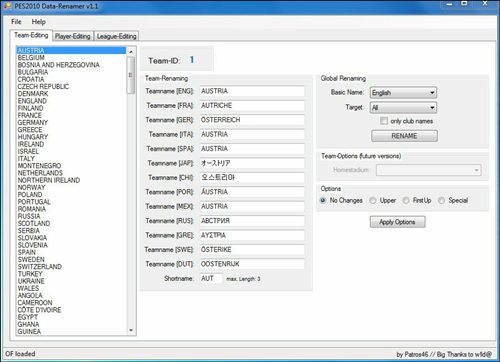Switch to the Team-Editing tab
The width and height of the screenshot is (500, 362).
click(x=31, y=35)
